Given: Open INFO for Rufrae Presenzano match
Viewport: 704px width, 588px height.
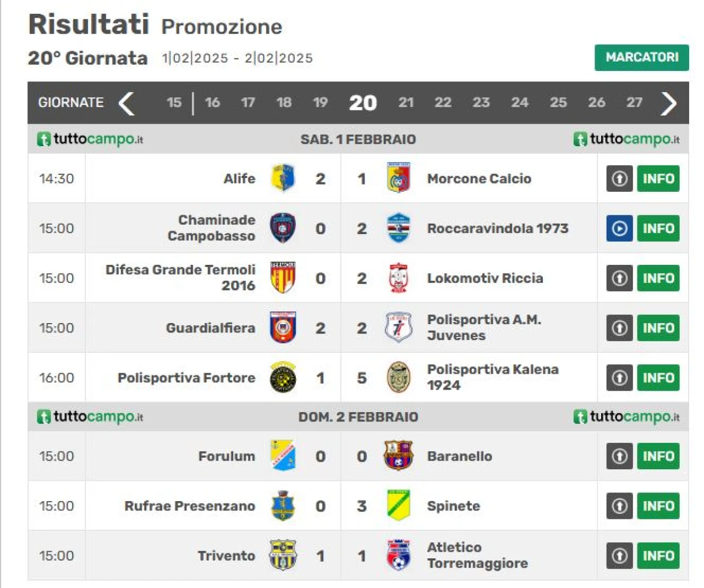Looking at the screenshot, I should pyautogui.click(x=658, y=506).
